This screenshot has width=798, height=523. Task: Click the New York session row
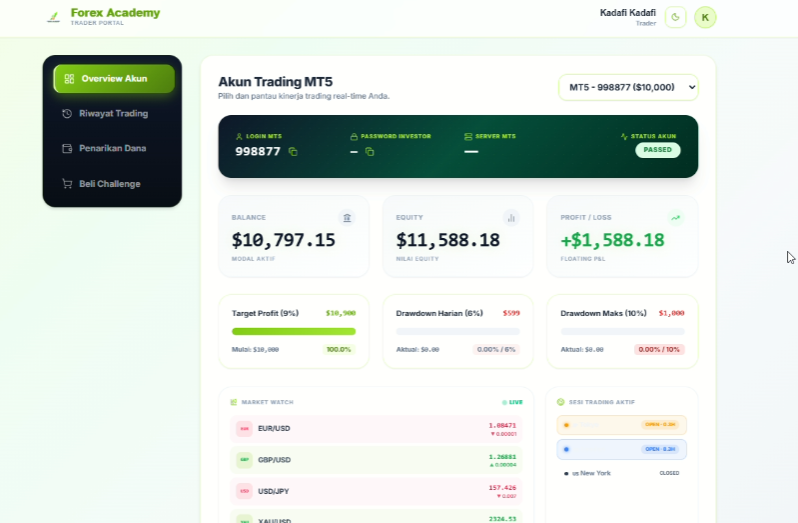621,473
